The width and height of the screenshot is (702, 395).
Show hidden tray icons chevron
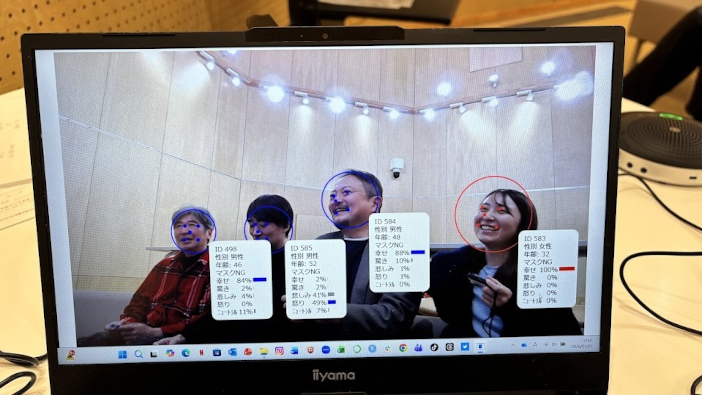(x=513, y=346)
